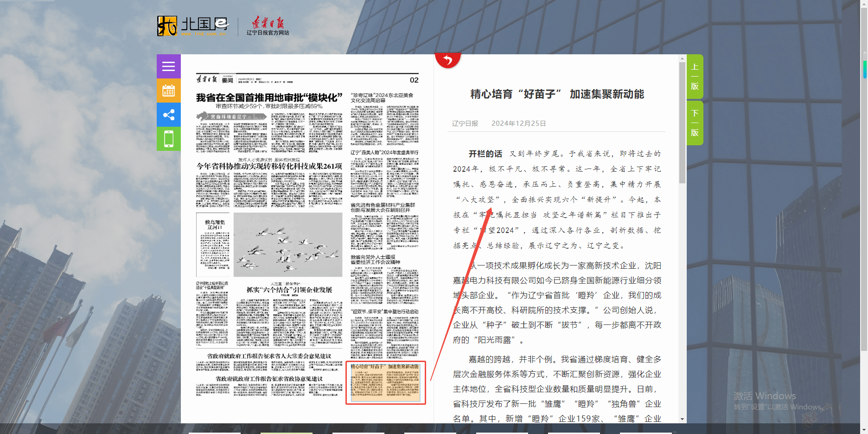This screenshot has width=868, height=434.
Task: Open the orange calendar date picker
Action: [168, 91]
